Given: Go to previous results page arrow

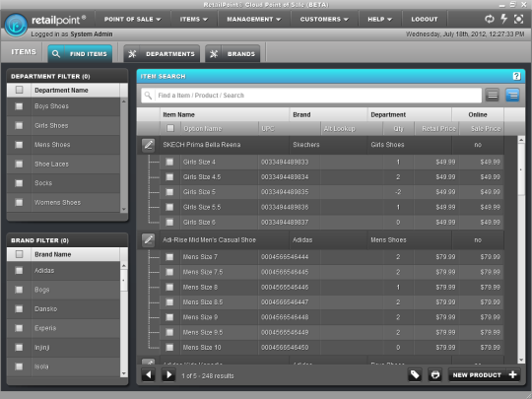Looking at the screenshot, I should (148, 375).
